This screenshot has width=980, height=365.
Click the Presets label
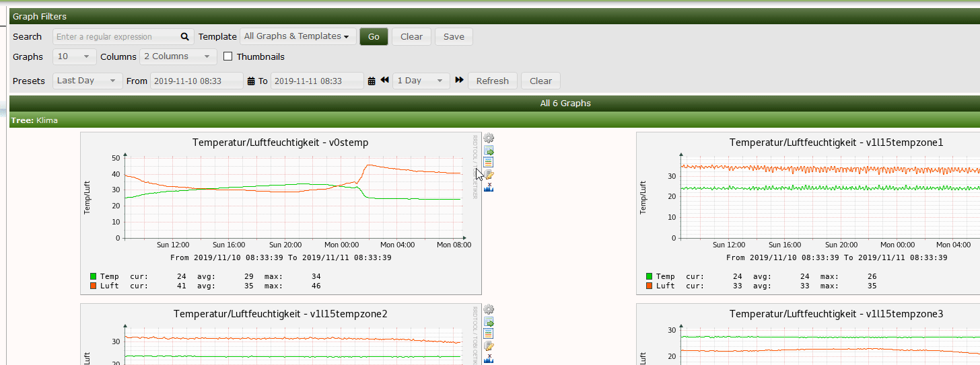28,81
